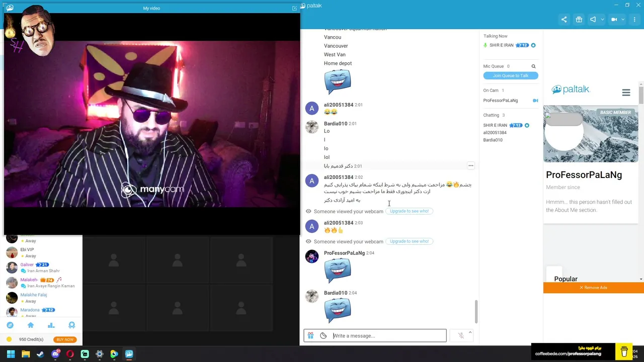The height and width of the screenshot is (362, 644).
Task: Toggle the webcam icon in top toolbar
Action: click(x=614, y=20)
